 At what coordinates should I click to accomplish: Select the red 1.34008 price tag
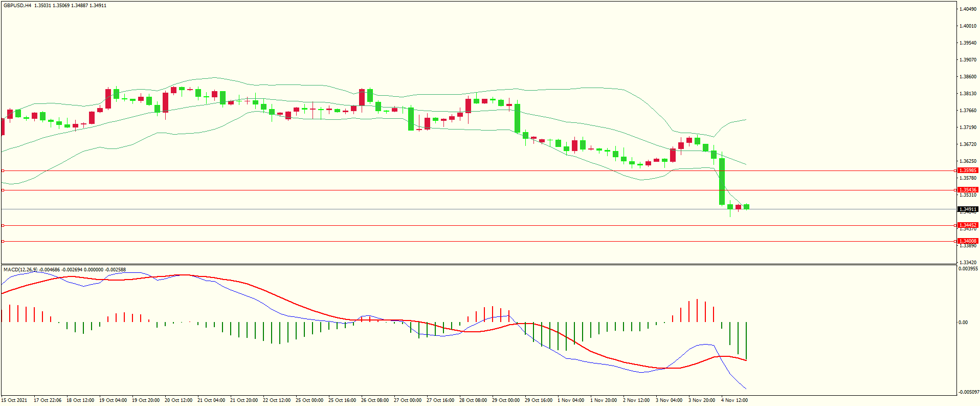pos(968,241)
